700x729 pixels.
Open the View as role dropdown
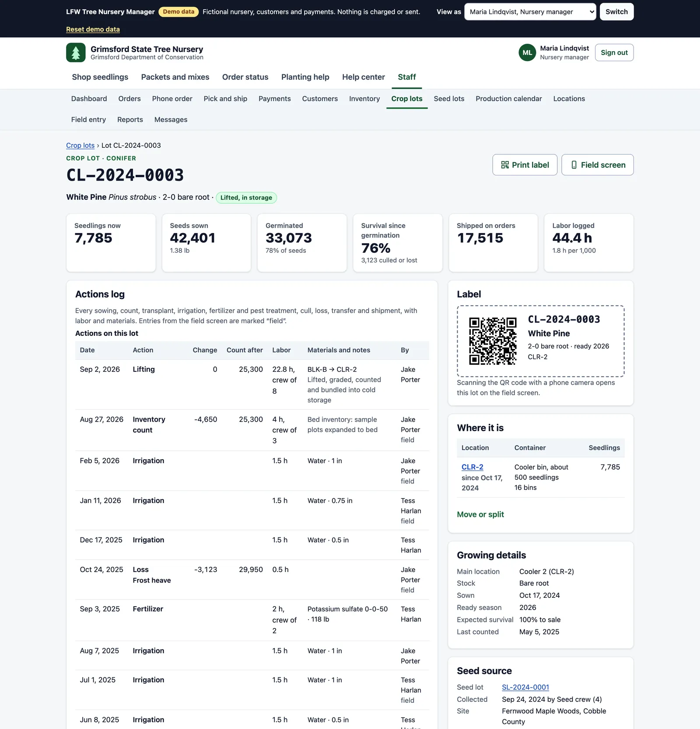click(530, 12)
